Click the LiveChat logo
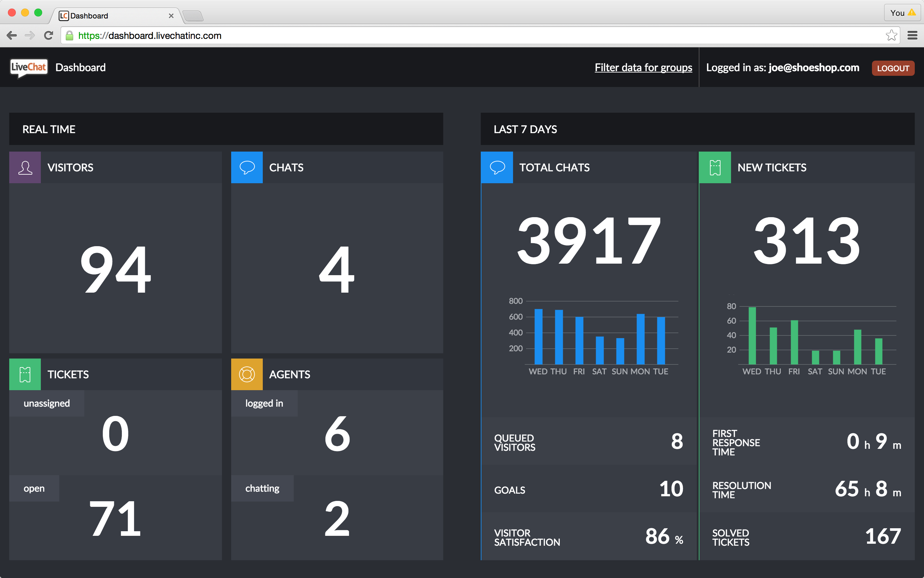This screenshot has width=924, height=578. click(x=28, y=67)
